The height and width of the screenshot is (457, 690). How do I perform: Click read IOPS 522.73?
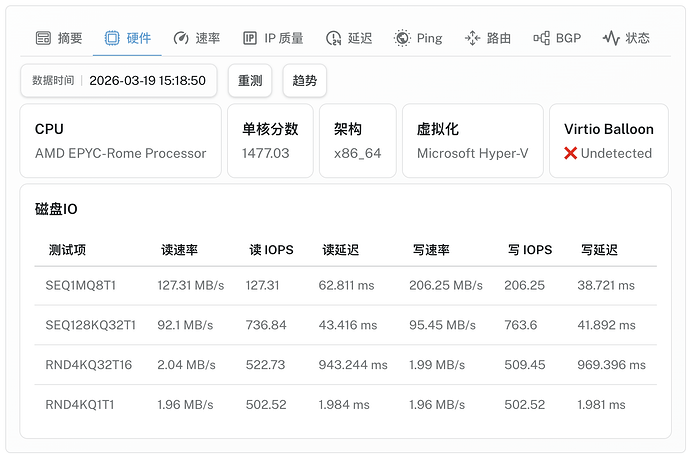pos(265,365)
